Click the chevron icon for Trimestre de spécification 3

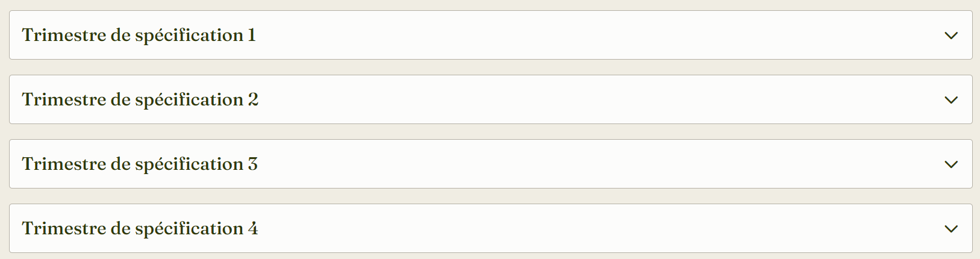(951, 164)
